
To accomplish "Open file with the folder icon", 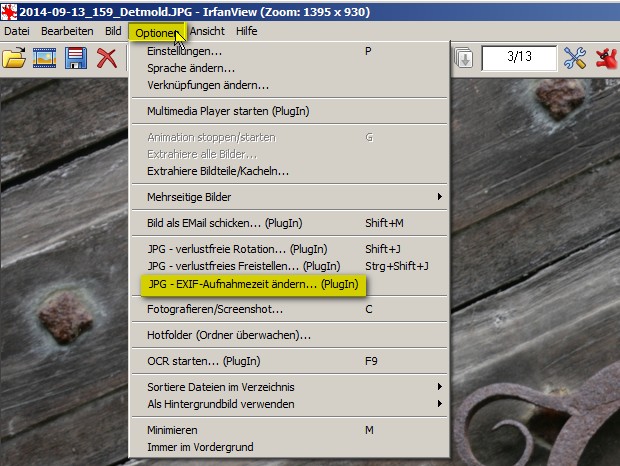I will coord(14,58).
